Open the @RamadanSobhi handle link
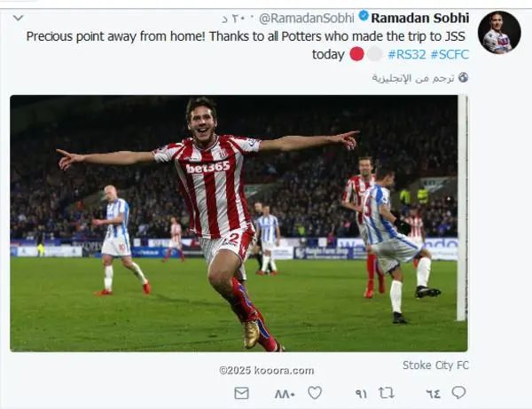The image size is (532, 409). tap(307, 18)
